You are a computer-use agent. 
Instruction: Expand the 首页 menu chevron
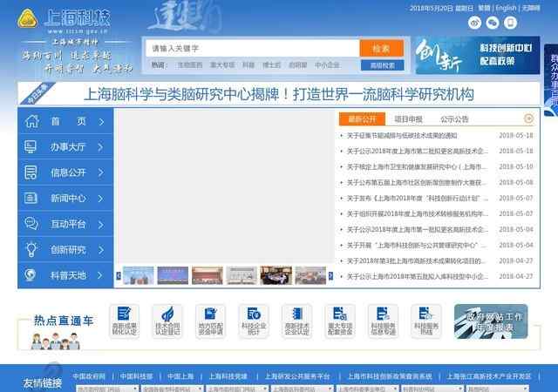pyautogui.click(x=101, y=122)
